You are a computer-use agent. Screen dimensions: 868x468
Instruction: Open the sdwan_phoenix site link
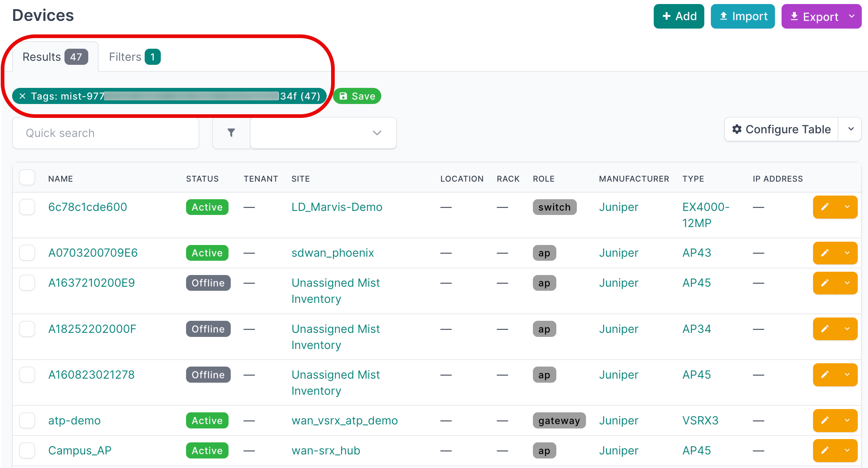tap(333, 253)
